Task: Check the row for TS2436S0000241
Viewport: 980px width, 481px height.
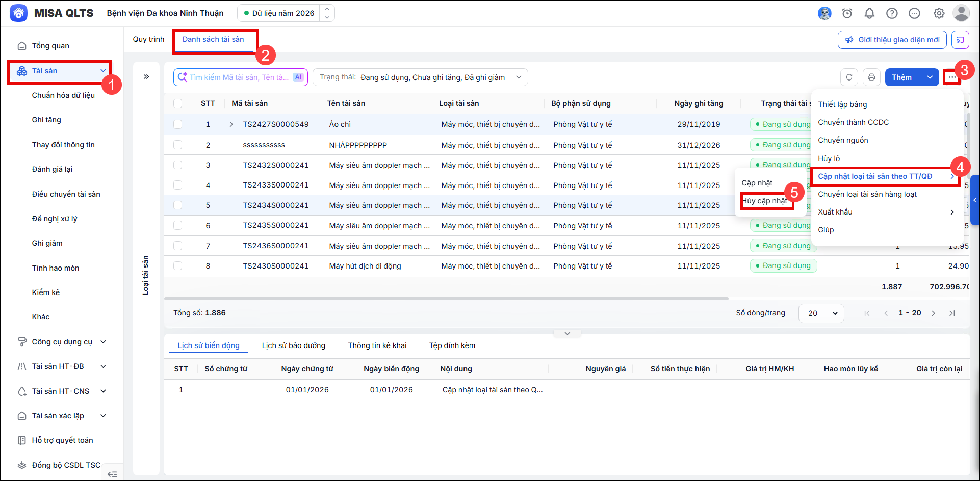Action: click(x=177, y=246)
